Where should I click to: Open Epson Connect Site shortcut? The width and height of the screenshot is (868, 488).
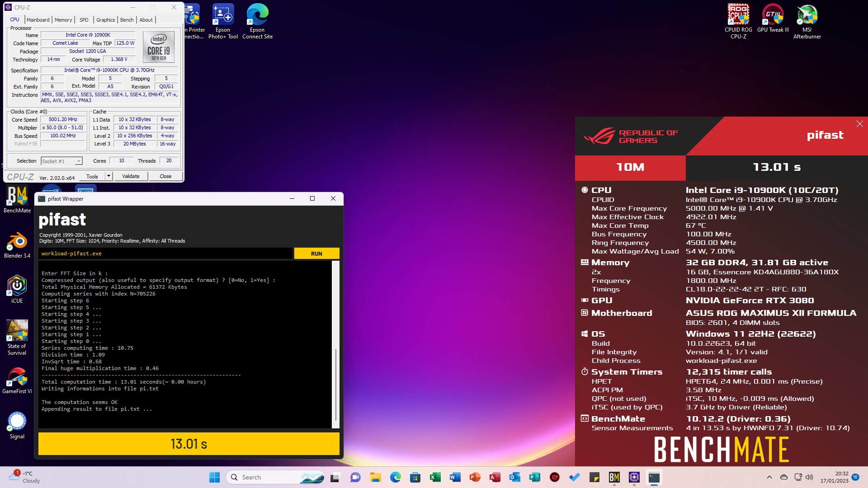coord(257,21)
